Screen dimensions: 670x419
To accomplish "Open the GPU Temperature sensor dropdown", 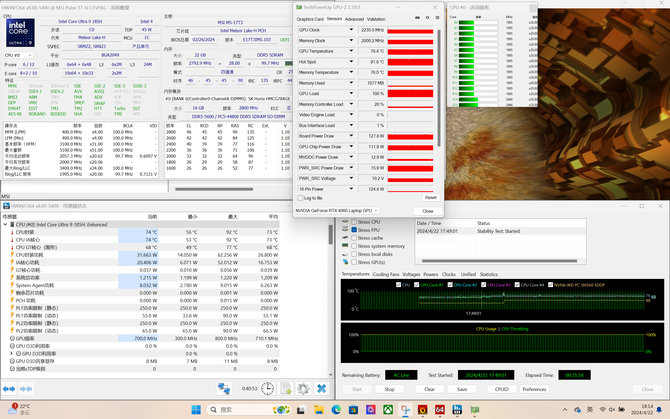I will [351, 51].
